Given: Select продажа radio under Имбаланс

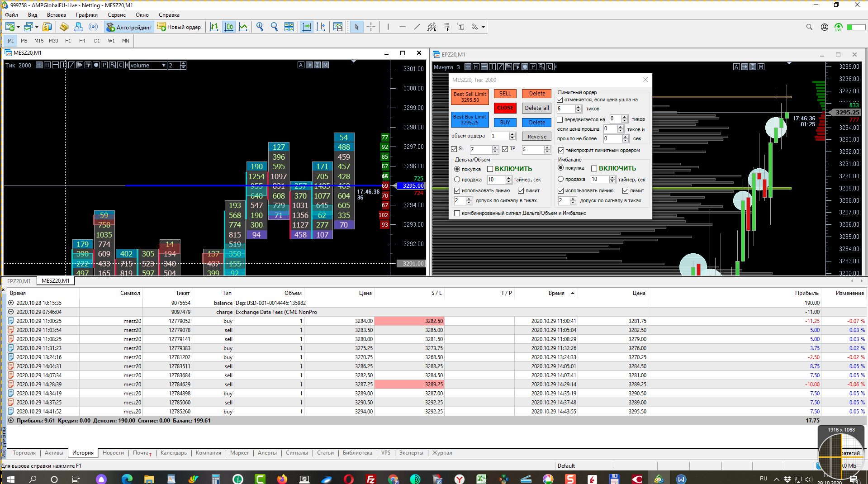Looking at the screenshot, I should coord(561,179).
